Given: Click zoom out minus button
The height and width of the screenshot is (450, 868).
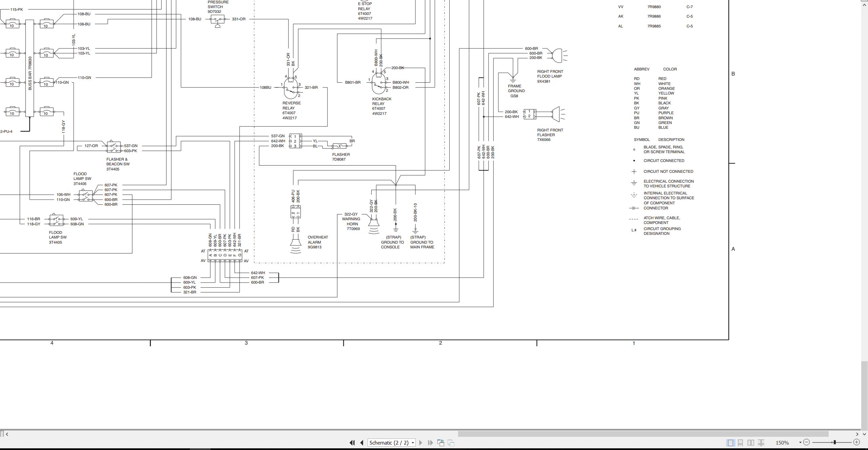Looking at the screenshot, I should tap(807, 442).
